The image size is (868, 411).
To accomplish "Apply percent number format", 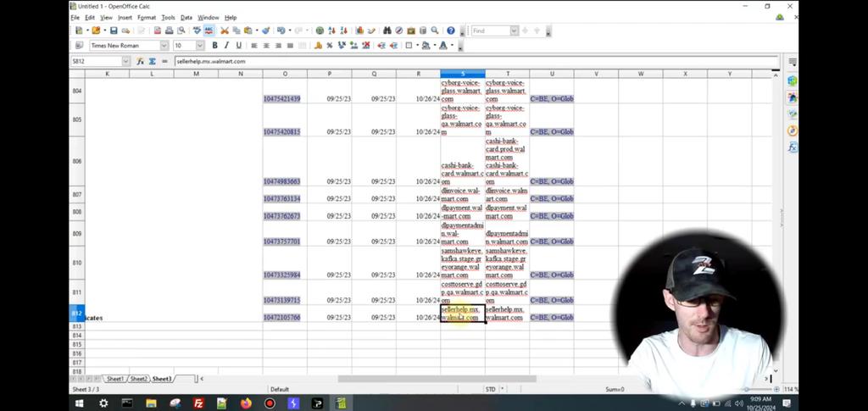I will [330, 46].
